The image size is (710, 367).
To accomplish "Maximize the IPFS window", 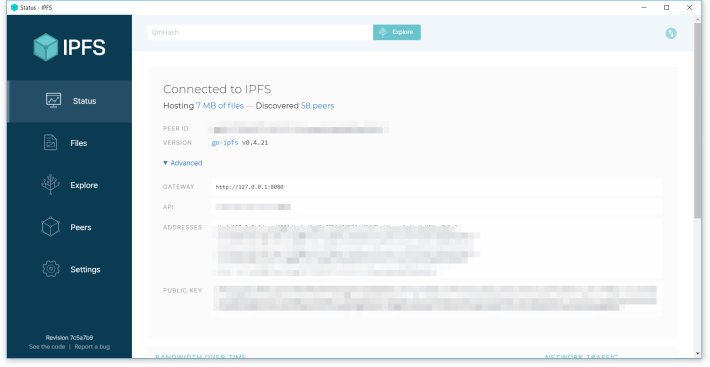I will click(x=667, y=8).
